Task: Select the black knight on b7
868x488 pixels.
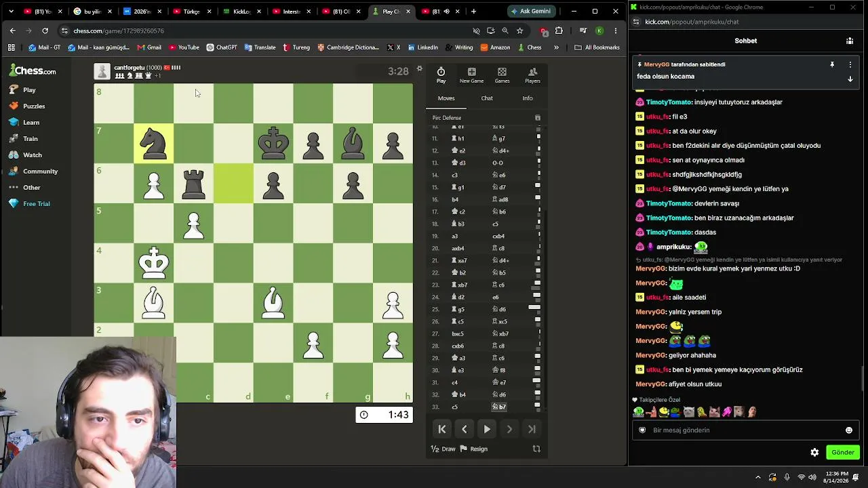Action: (154, 144)
